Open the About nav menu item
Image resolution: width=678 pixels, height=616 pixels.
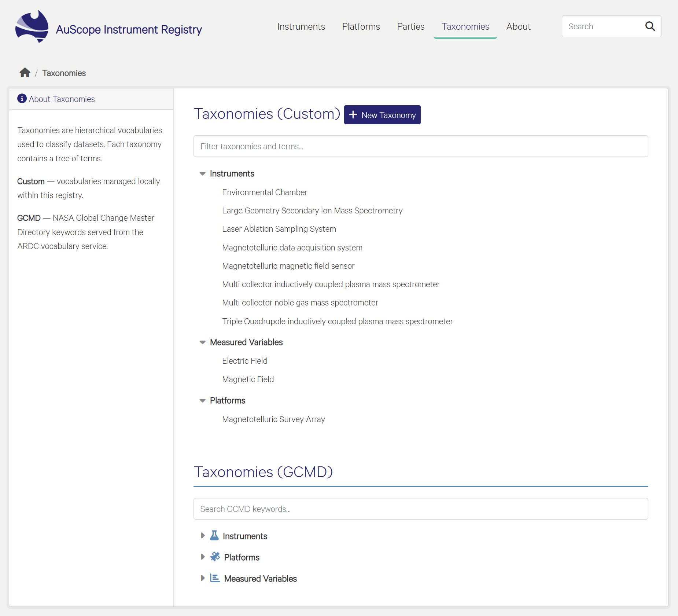pos(519,27)
